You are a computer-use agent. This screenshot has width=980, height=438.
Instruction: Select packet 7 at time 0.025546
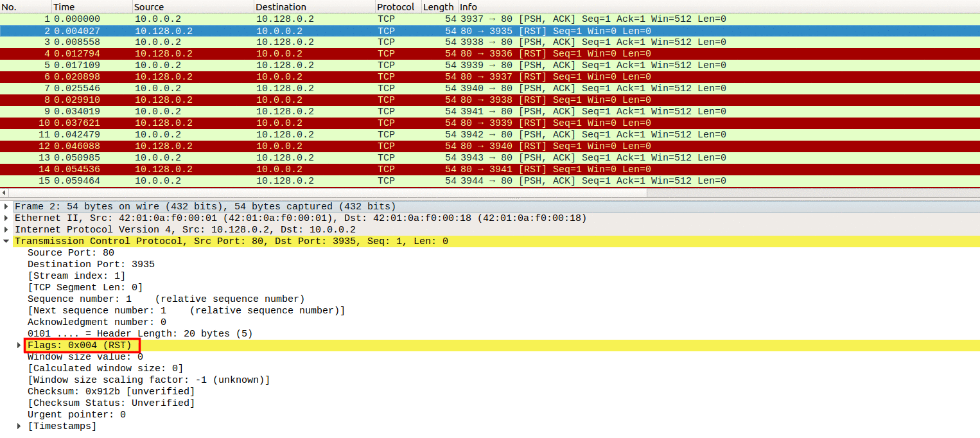point(490,89)
